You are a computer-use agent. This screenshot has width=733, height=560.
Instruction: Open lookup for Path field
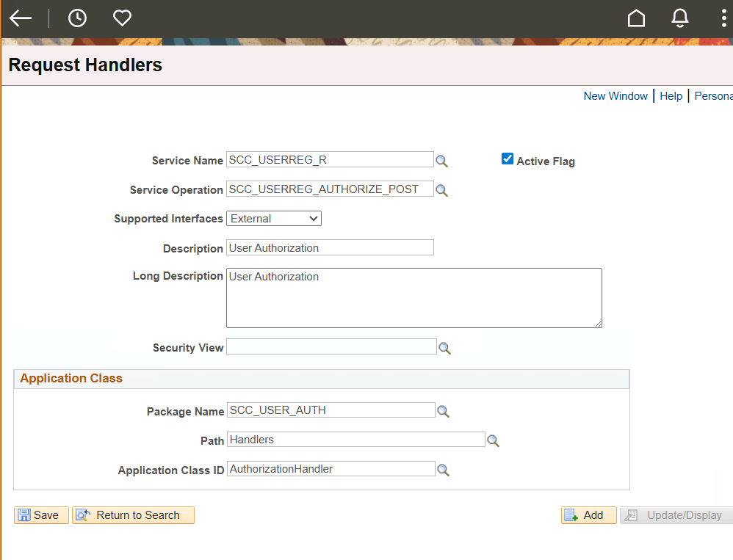(494, 440)
